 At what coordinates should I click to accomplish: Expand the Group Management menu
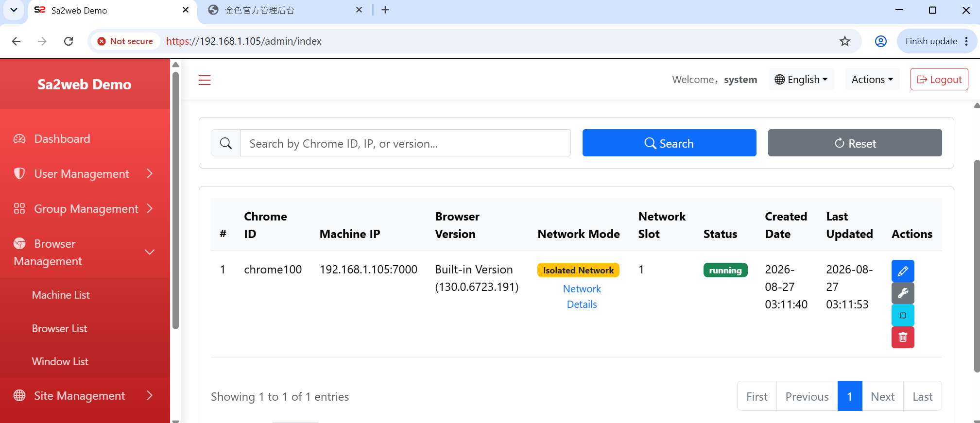85,209
